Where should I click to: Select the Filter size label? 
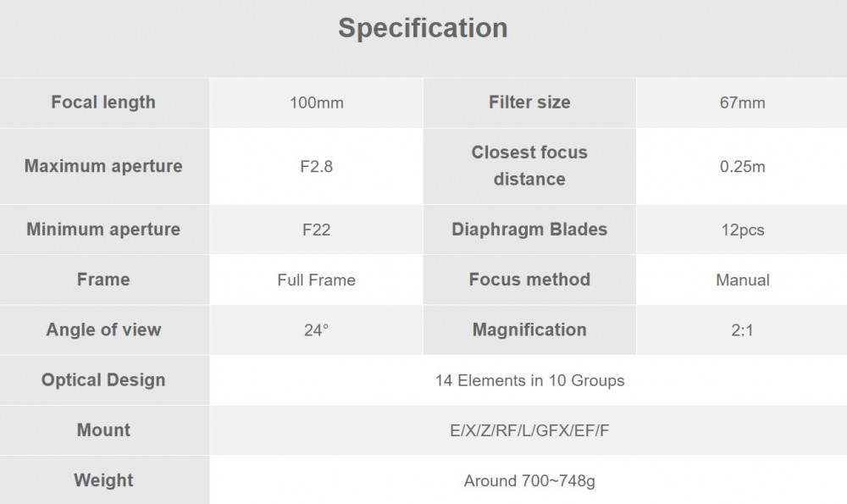pyautogui.click(x=529, y=102)
